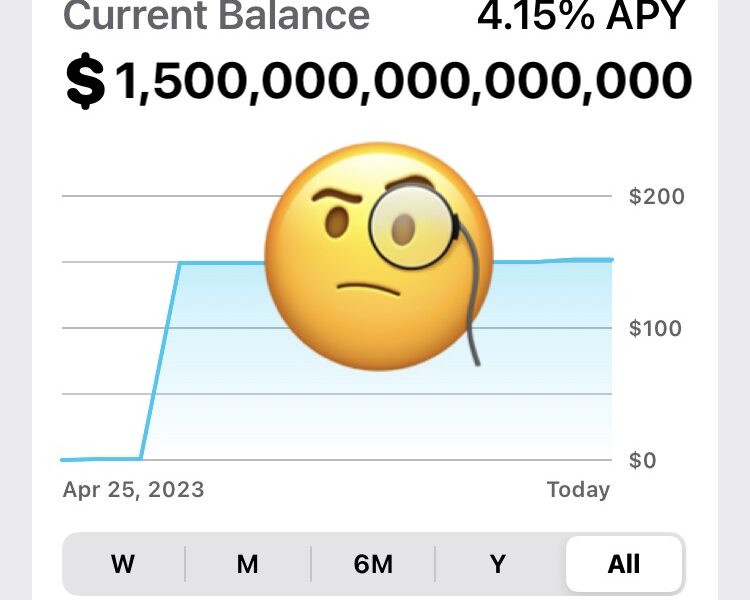Tap the $200 axis label

click(656, 197)
